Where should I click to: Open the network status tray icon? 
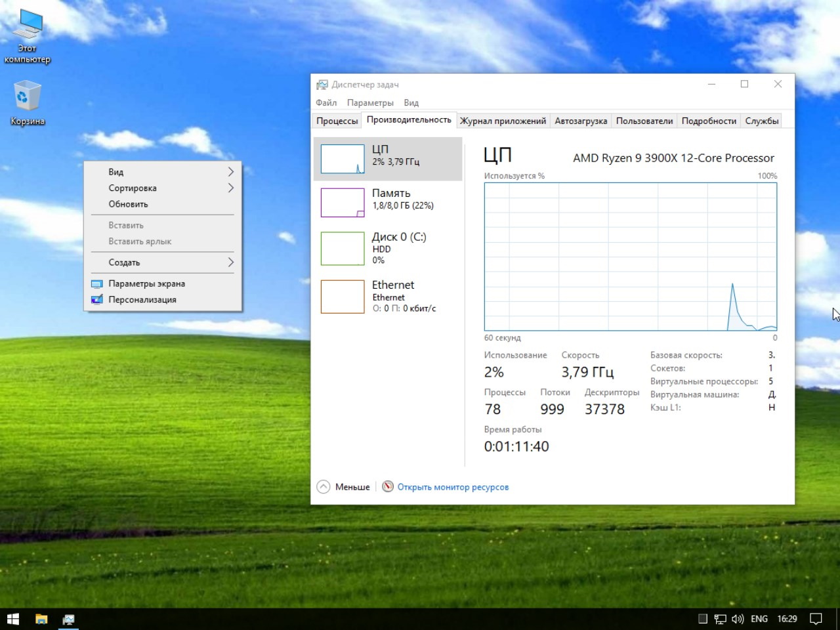[x=720, y=619]
